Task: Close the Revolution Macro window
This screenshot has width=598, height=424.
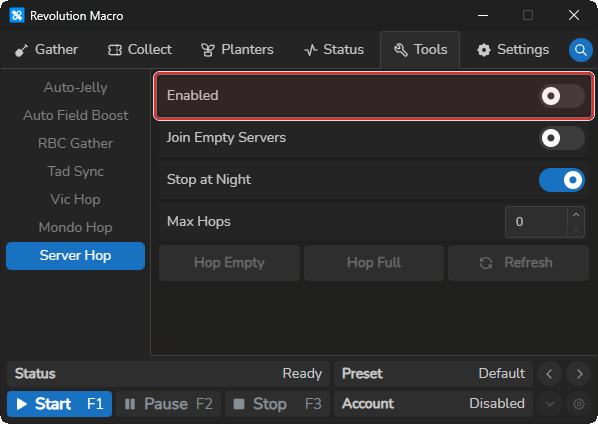Action: point(574,16)
